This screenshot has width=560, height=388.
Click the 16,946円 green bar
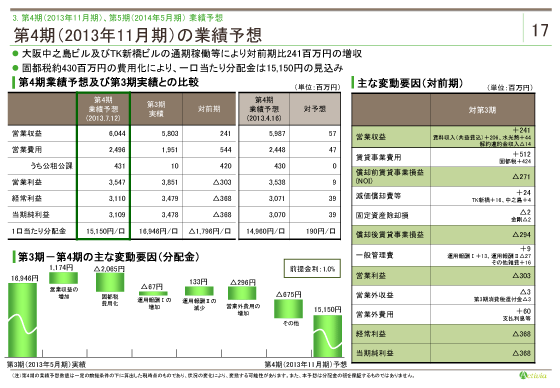(x=22, y=320)
